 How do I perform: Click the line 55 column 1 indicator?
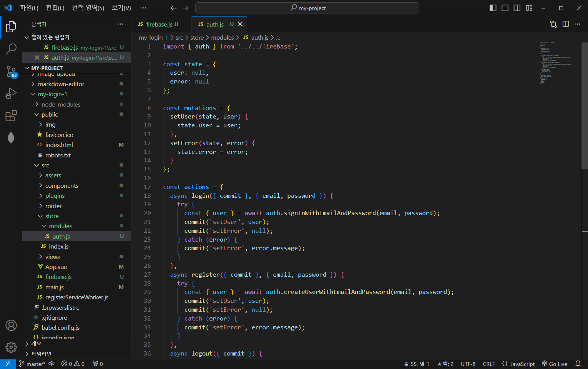[x=416, y=364]
